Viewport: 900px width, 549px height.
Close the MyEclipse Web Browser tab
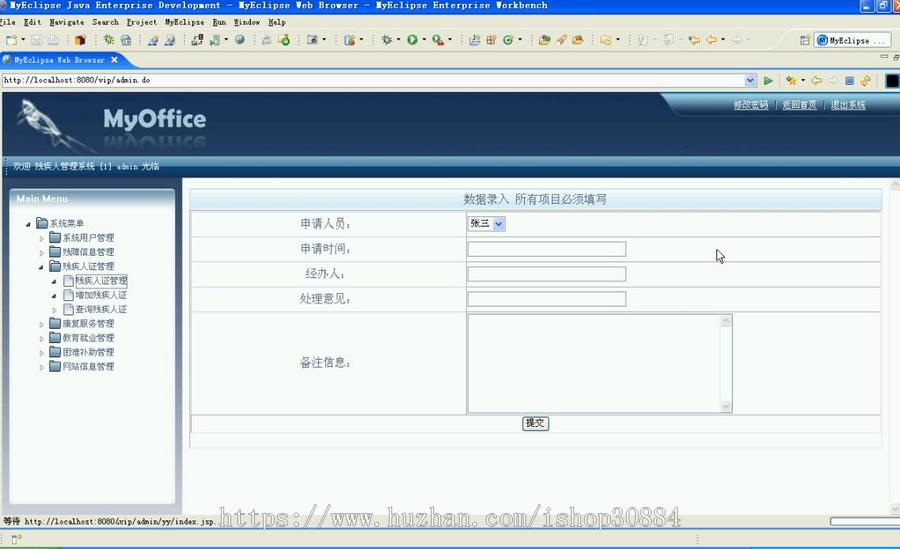[114, 60]
